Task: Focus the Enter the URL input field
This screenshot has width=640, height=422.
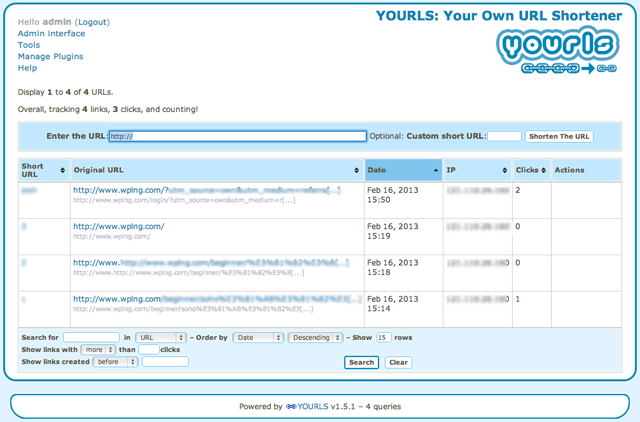Action: click(238, 136)
